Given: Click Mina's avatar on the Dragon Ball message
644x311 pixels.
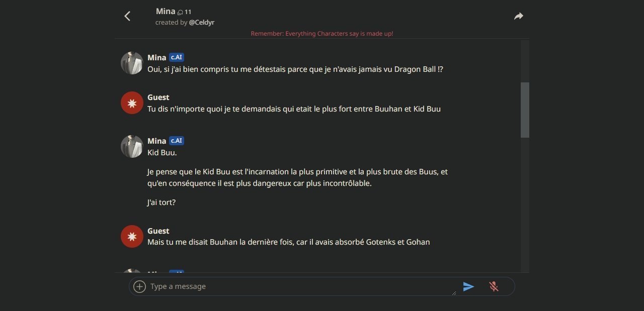Looking at the screenshot, I should pos(132,63).
